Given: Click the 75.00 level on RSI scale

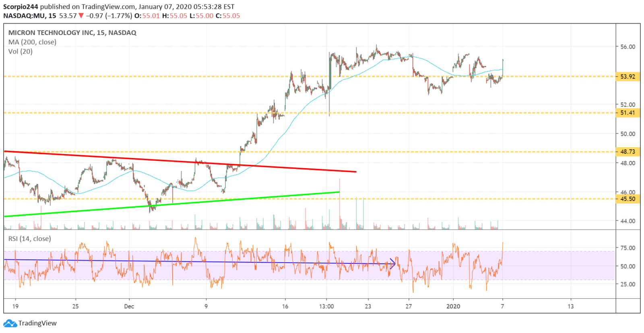Looking at the screenshot, I should (627, 248).
